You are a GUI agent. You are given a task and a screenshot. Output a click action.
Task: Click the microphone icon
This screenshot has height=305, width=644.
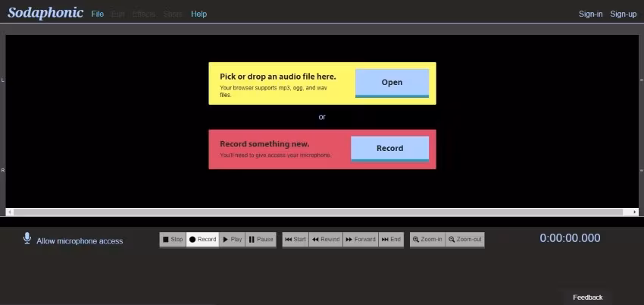(x=27, y=238)
